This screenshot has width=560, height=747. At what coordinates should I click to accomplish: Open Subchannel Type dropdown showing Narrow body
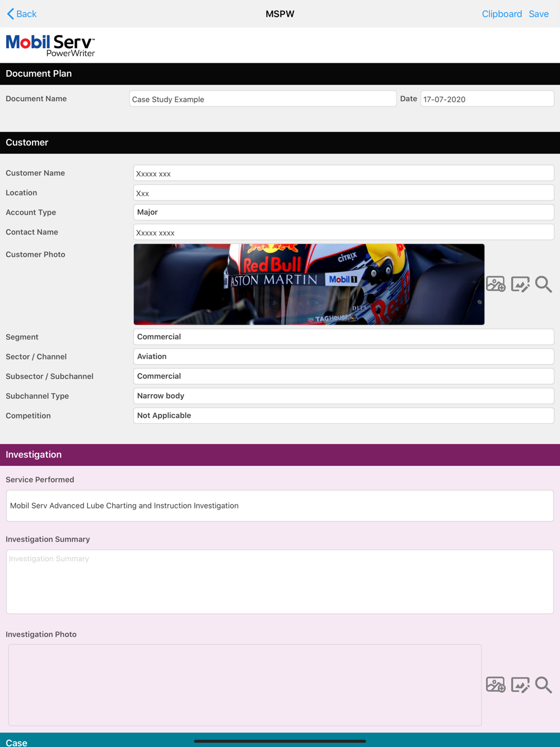(343, 396)
